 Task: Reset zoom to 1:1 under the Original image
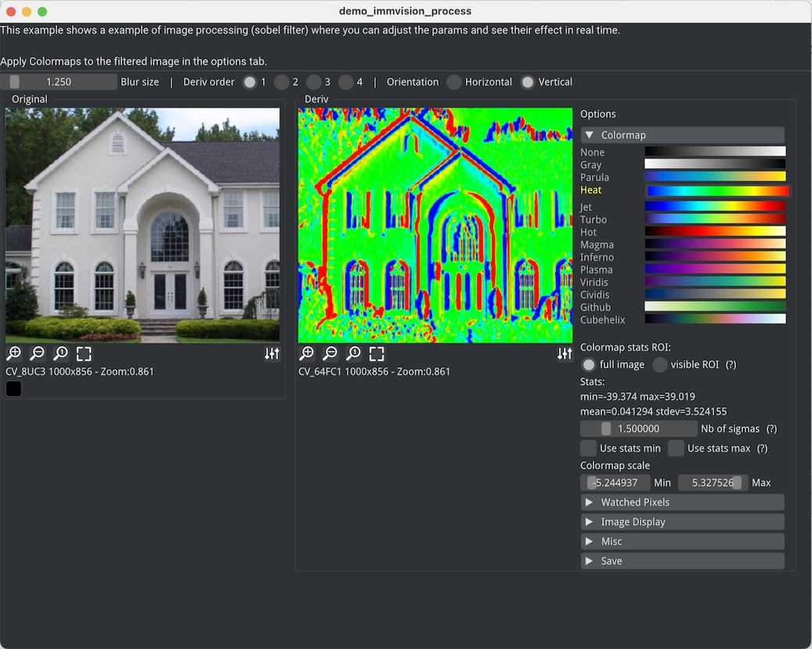click(x=60, y=353)
